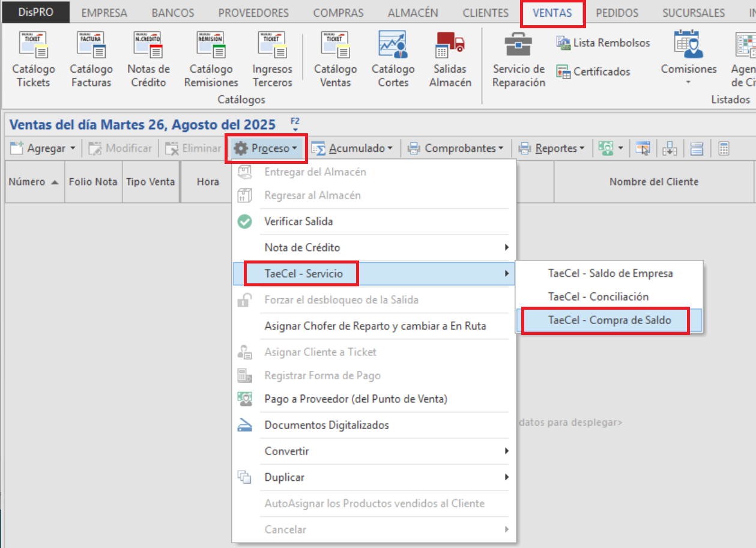Open the Comprobantes dropdown menu

(456, 148)
